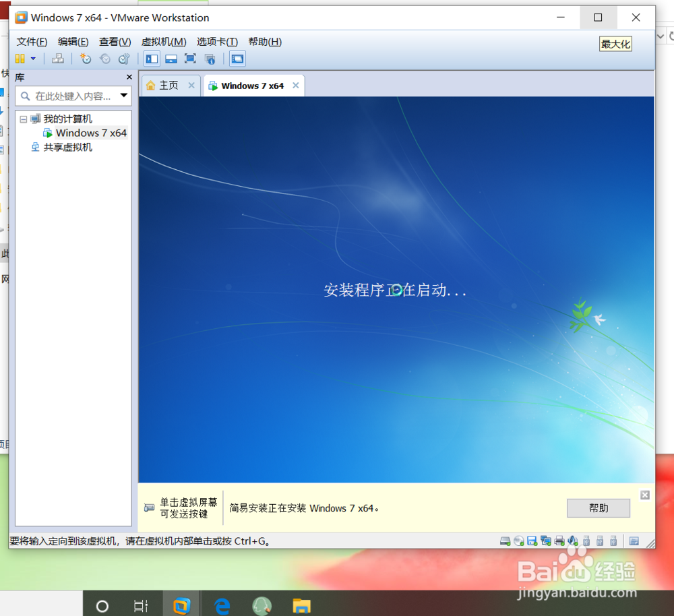Click the network adapter status icon
This screenshot has width=674, height=616.
[x=545, y=541]
